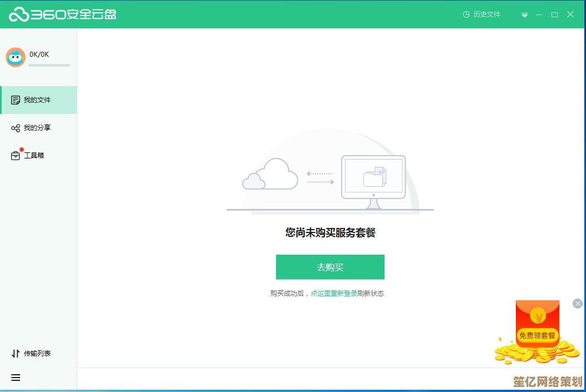Maximize the 360 cloud drive window
586x392 pixels.
pos(554,15)
